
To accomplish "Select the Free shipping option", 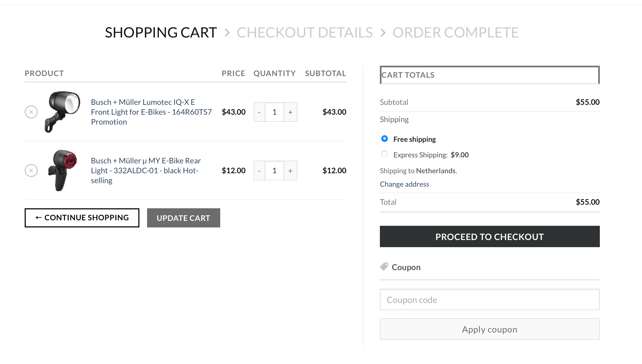I will 385,139.
